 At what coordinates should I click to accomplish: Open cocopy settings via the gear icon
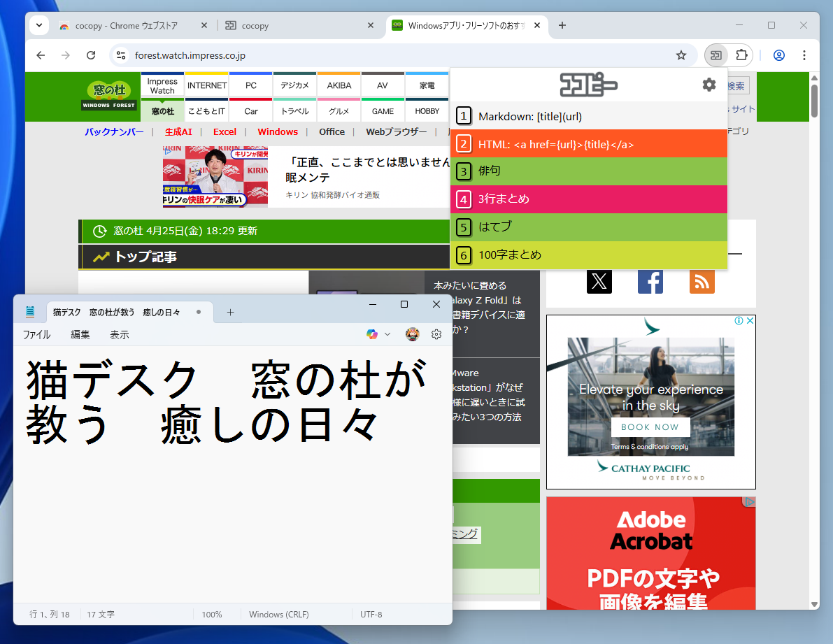point(709,84)
